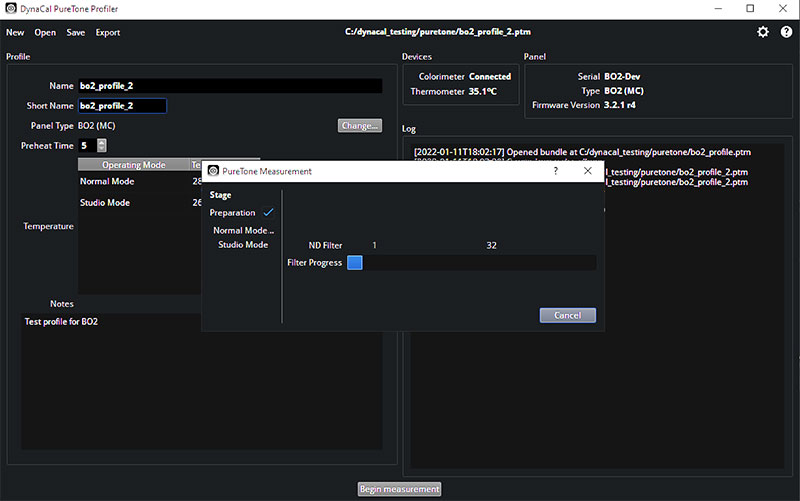Click into the Name text field
This screenshot has width=800, height=501.
229,86
